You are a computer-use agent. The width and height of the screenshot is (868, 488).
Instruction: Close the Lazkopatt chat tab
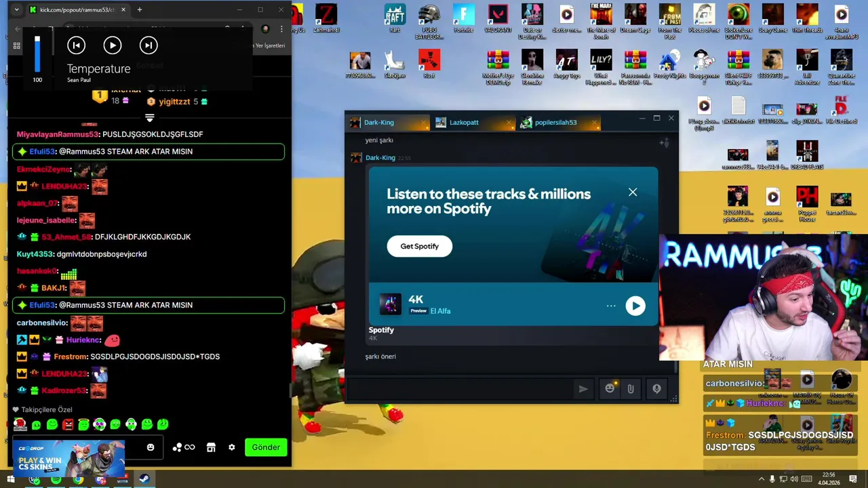coord(509,123)
